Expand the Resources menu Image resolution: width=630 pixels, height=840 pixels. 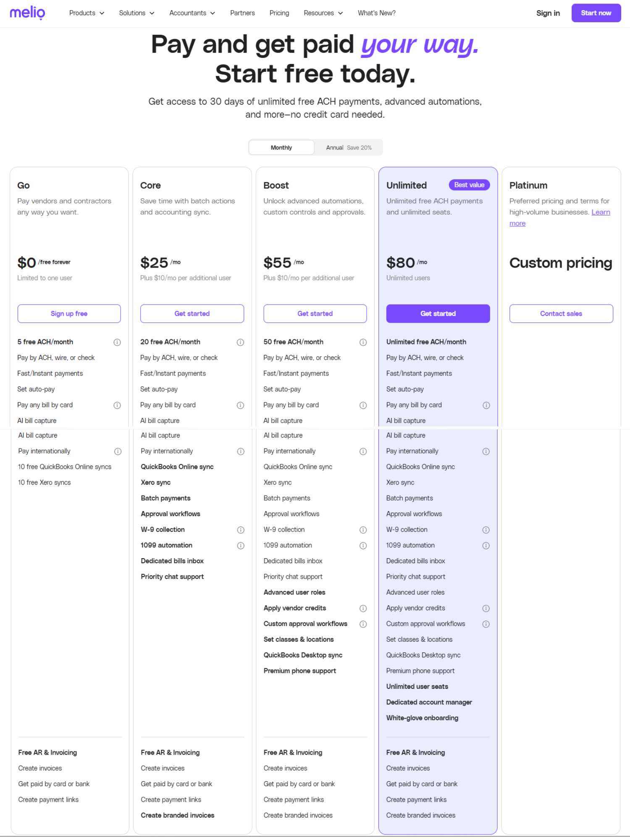click(x=323, y=13)
